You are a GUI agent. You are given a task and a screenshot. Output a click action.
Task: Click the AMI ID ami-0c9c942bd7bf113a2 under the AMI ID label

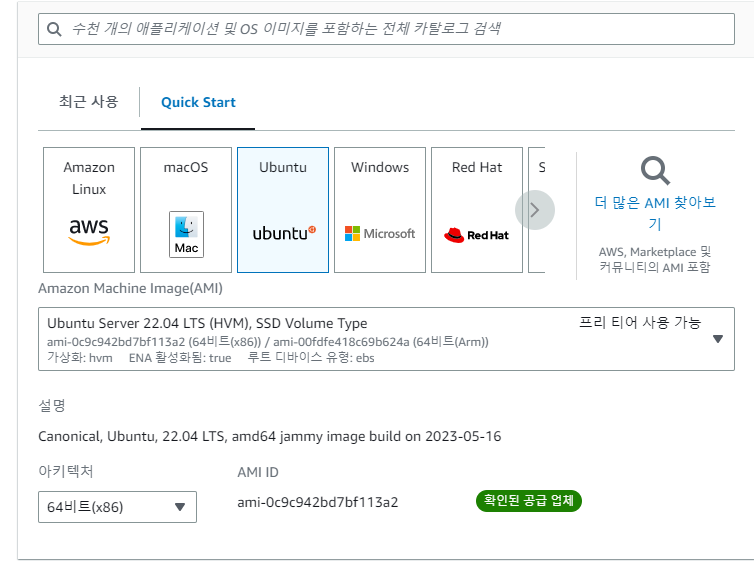[318, 503]
